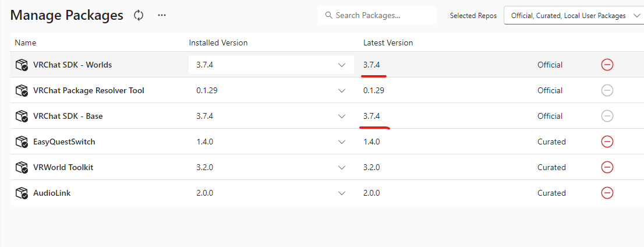This screenshot has height=247, width=644.
Task: Click the Installed Version column header
Action: (x=218, y=43)
